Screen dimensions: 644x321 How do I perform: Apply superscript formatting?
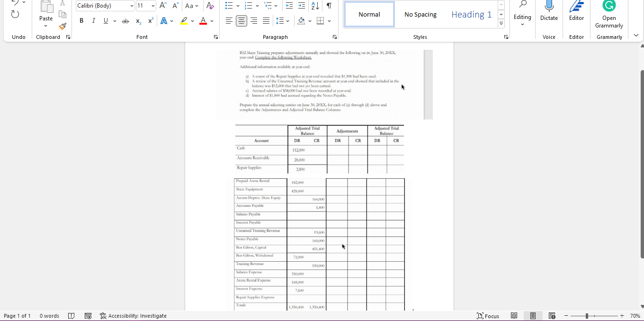(151, 21)
